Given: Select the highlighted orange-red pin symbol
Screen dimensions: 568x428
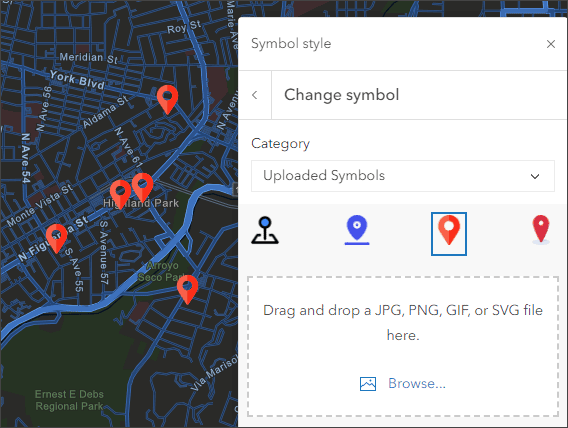Looking at the screenshot, I should click(x=449, y=234).
